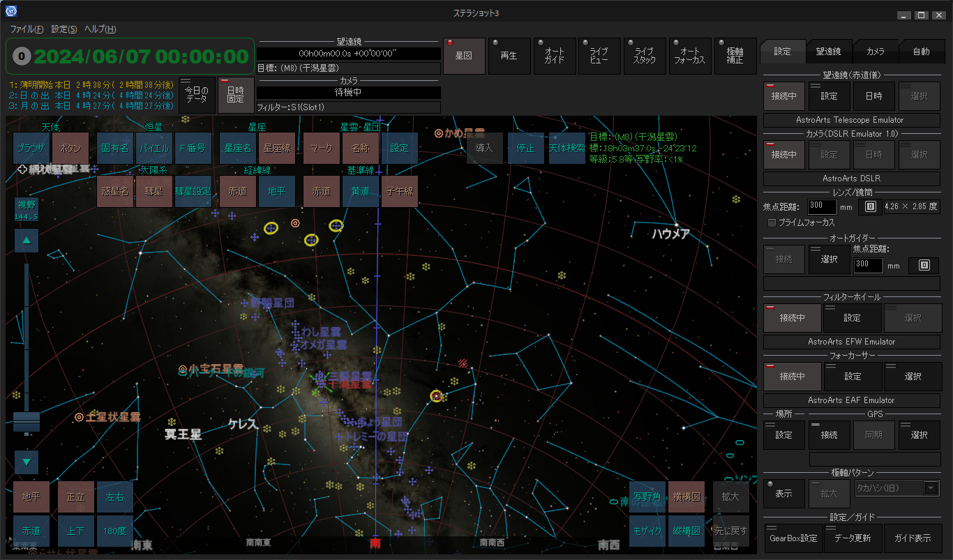The height and width of the screenshot is (560, 953).
Task: Select the 星図 mode button
Action: tap(464, 56)
